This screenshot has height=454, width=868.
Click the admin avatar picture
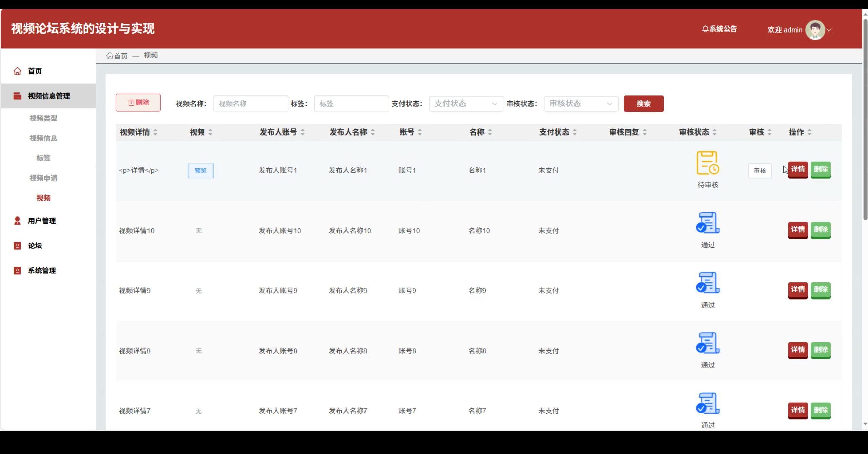(x=815, y=30)
